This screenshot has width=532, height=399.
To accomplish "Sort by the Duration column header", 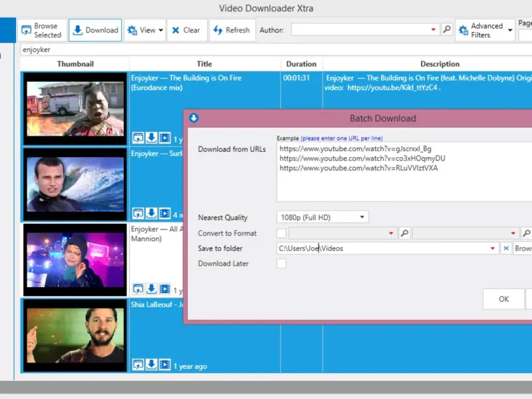I will coord(301,64).
